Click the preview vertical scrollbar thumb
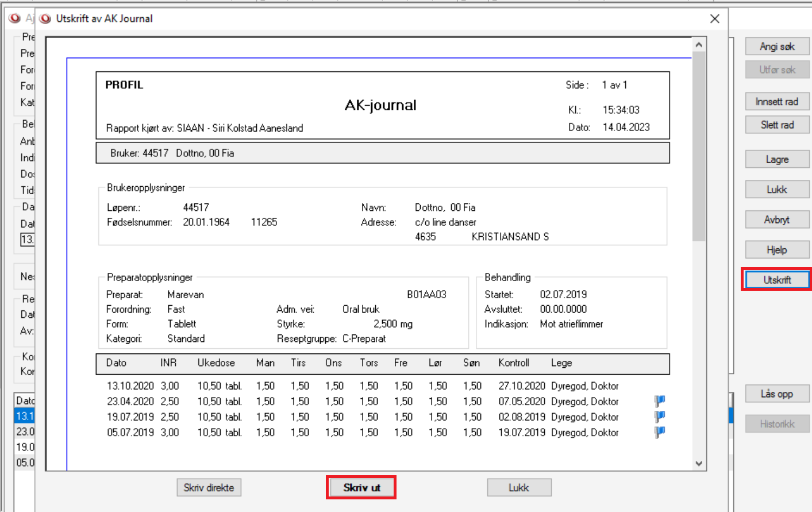The image size is (812, 512). [x=699, y=147]
